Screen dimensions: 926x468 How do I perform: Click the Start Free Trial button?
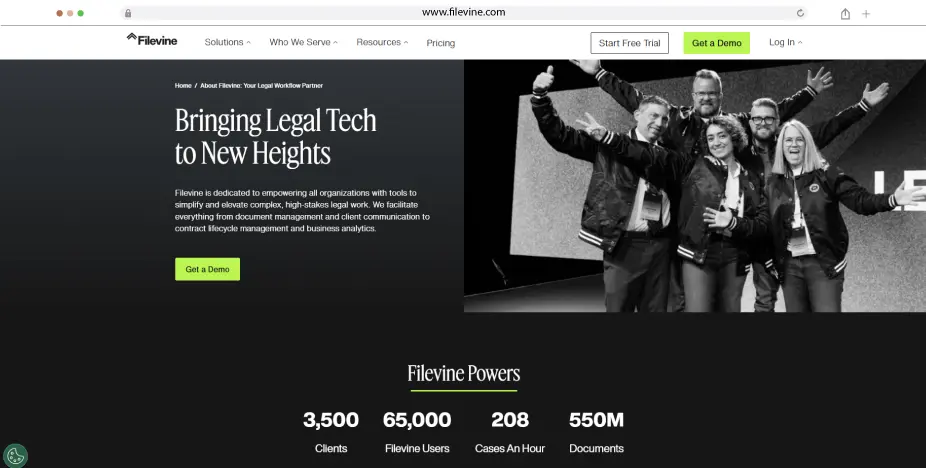point(630,43)
